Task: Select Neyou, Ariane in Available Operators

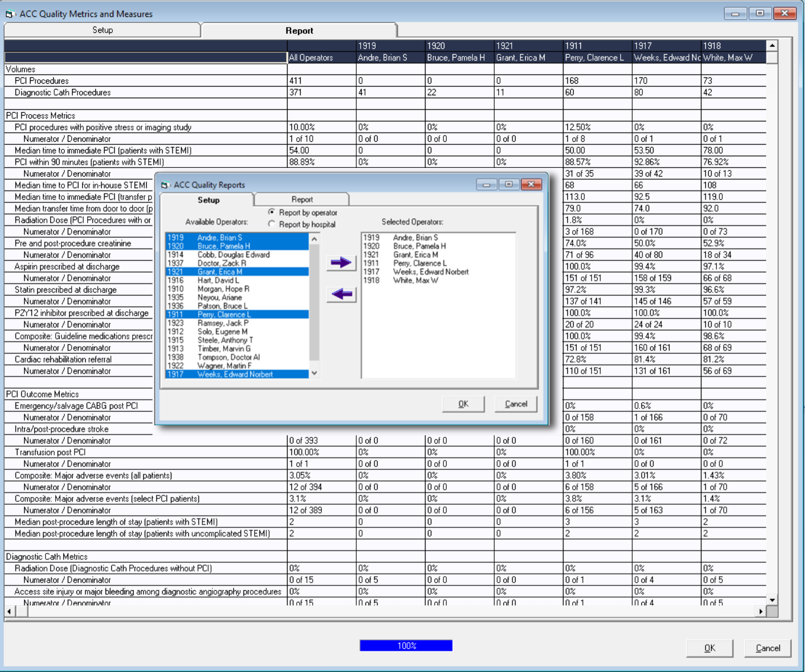Action: pos(237,298)
